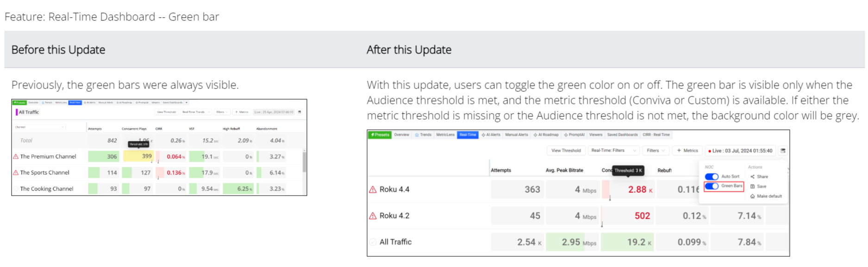Click the + Metrics button in right dashboard
This screenshot has width=868, height=267.
687,151
